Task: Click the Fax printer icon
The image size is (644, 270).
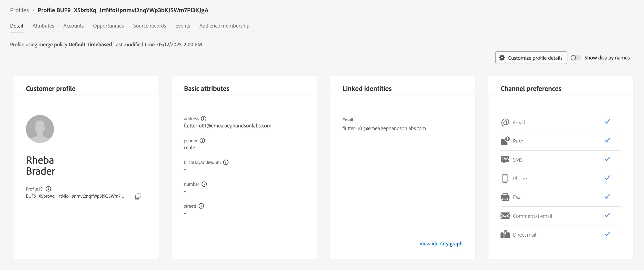Action: tap(505, 197)
